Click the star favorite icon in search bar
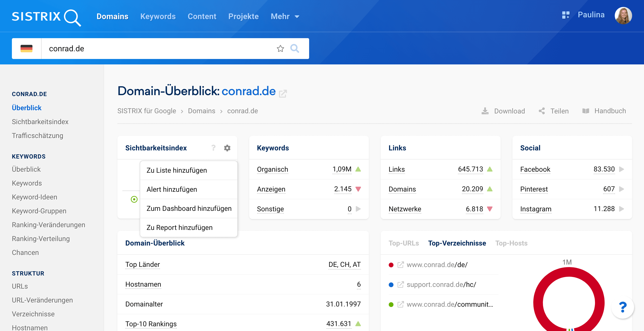This screenshot has height=331, width=644. [x=280, y=49]
